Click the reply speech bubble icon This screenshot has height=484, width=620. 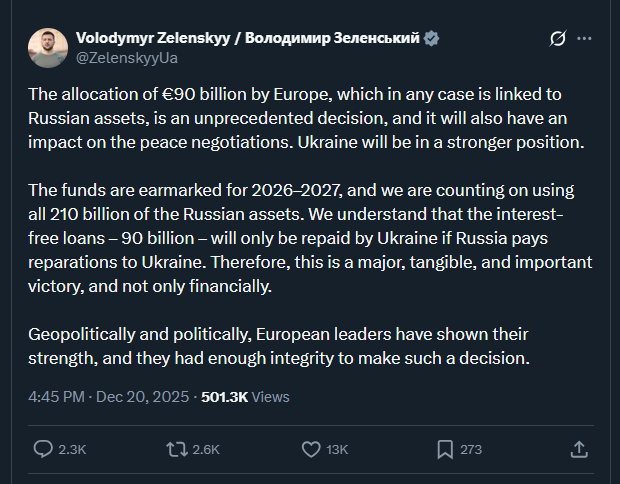pos(44,449)
